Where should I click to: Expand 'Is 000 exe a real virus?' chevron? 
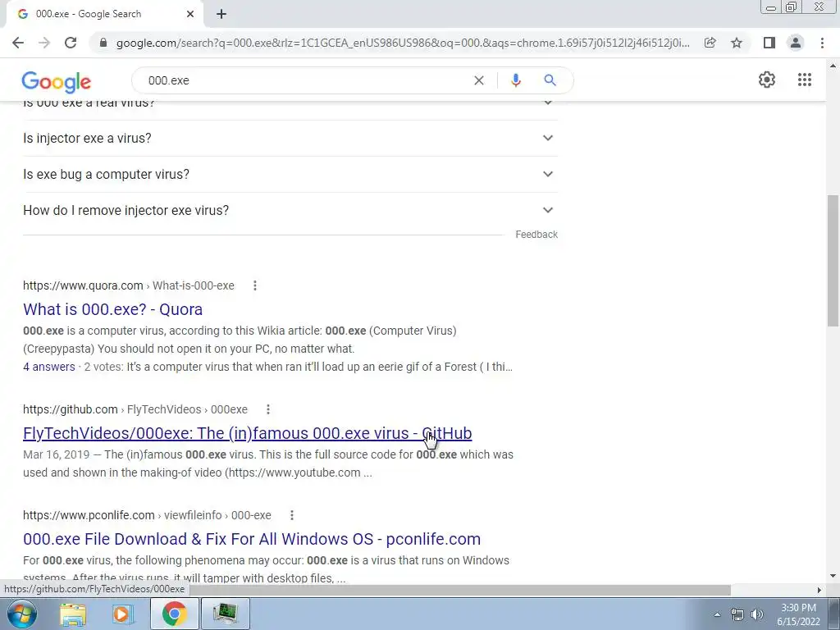(547, 103)
